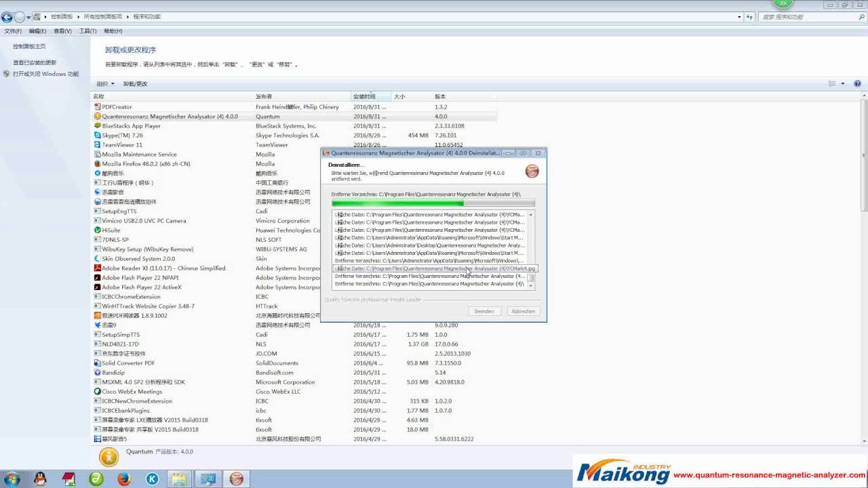Open the 文件(F) menu

click(x=13, y=31)
